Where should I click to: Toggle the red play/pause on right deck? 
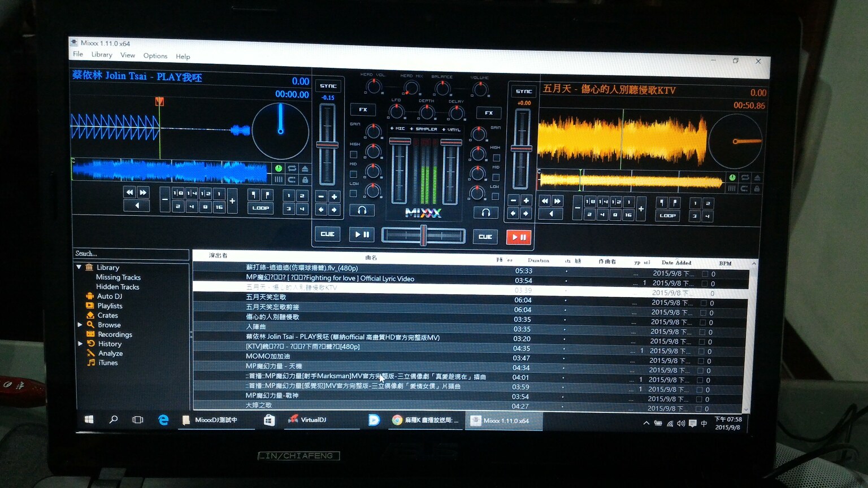519,237
